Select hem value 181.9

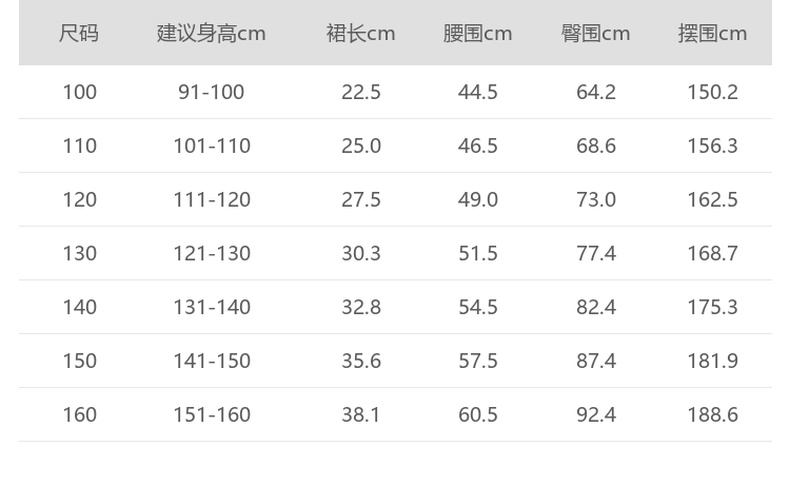pos(712,360)
